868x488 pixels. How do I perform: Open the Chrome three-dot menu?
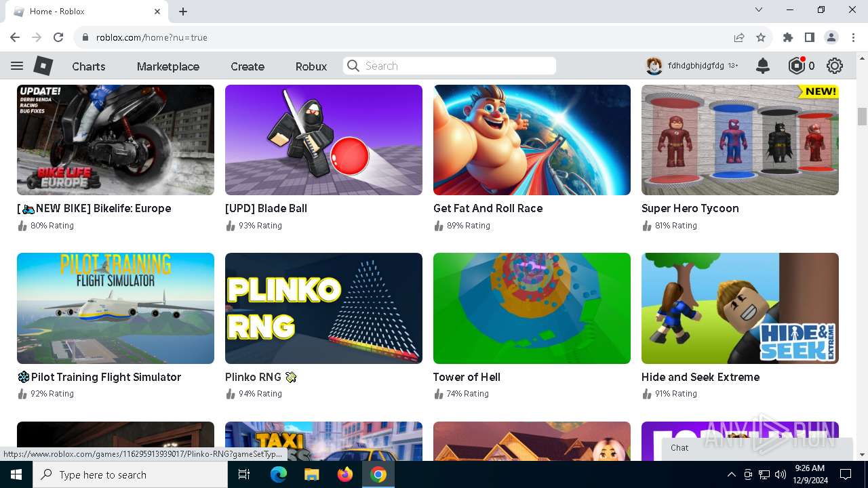pos(853,37)
